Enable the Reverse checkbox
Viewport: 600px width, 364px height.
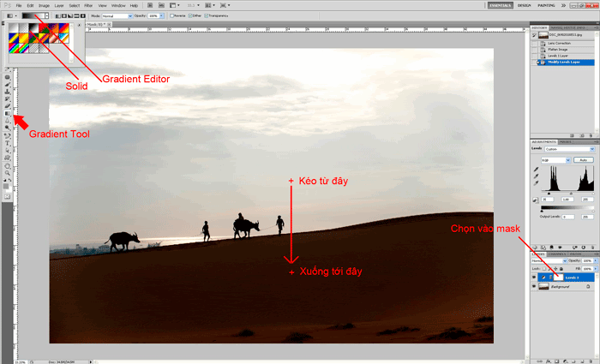[171, 16]
